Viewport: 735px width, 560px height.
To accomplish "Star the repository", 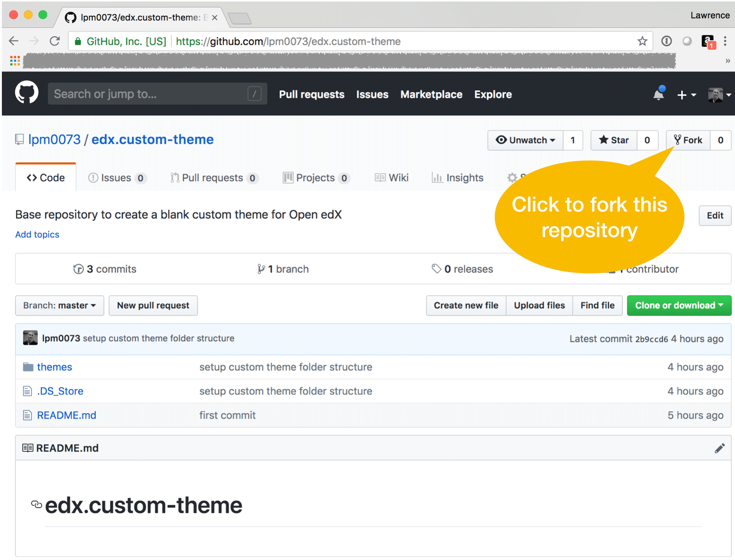I will [x=613, y=140].
